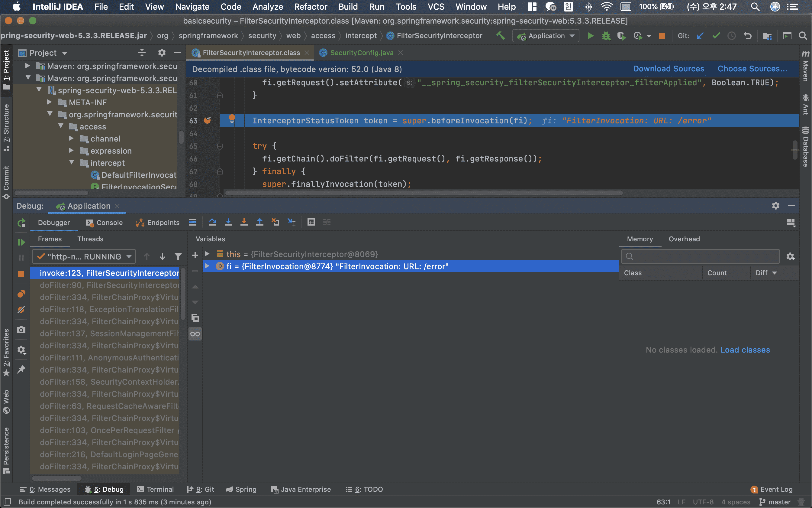Click Download Sources link
The width and height of the screenshot is (812, 508).
tap(669, 69)
